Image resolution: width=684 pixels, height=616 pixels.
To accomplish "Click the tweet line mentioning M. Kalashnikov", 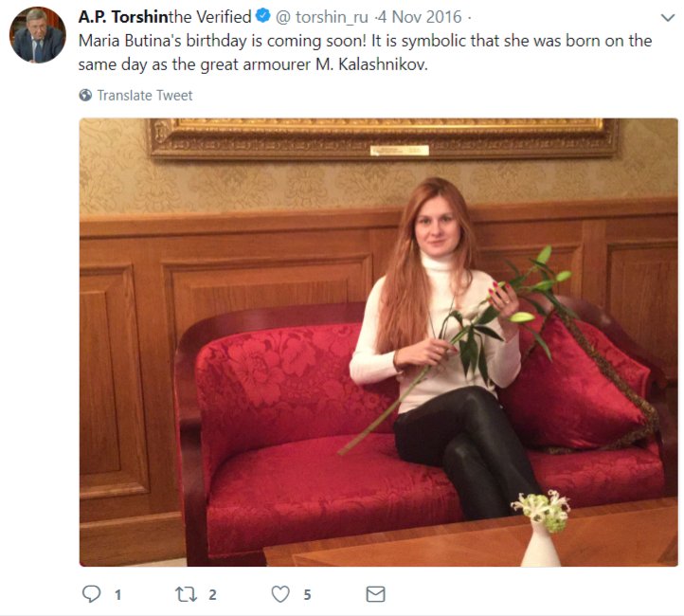I will (253, 65).
